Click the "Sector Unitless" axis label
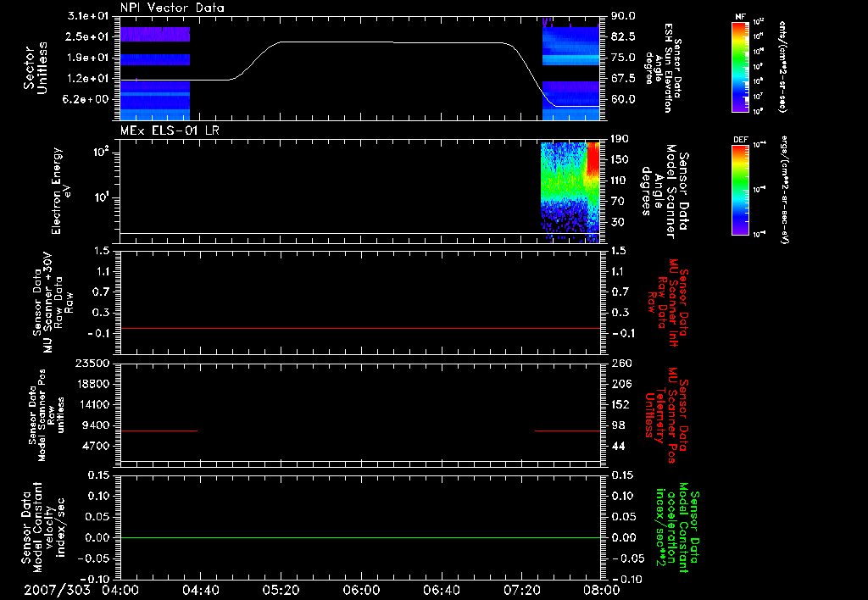This screenshot has width=868, height=600. pos(36,68)
